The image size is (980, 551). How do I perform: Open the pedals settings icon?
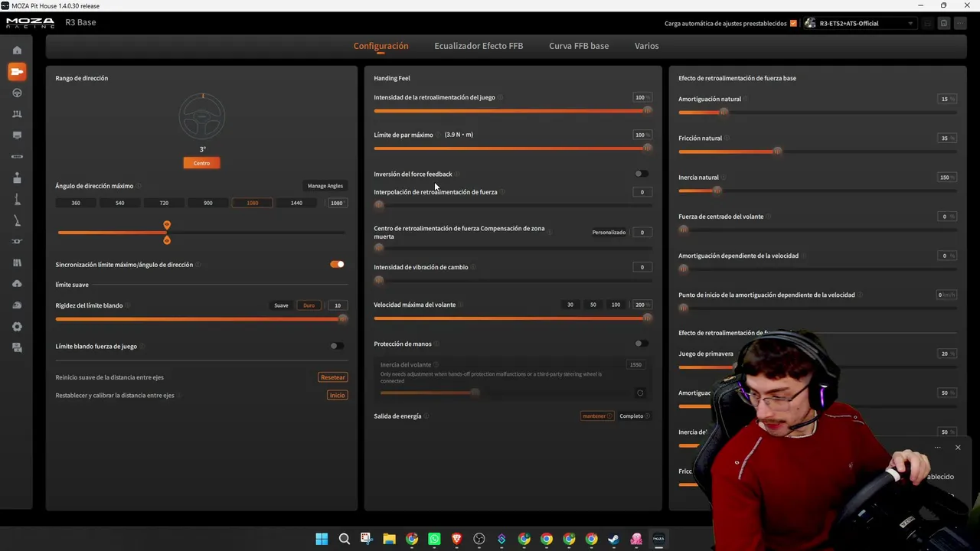[17, 114]
